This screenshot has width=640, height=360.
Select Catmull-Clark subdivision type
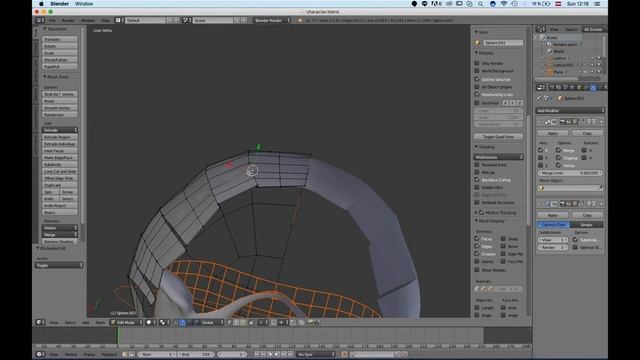[553, 225]
